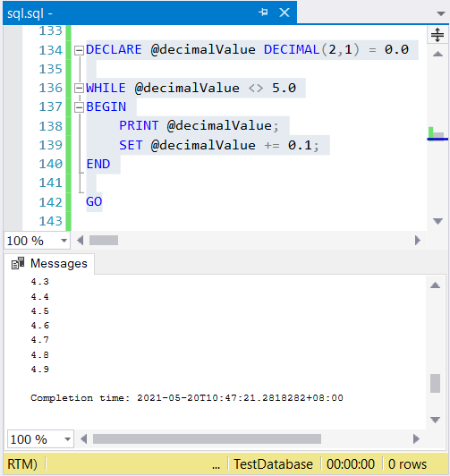Click editor horizontal scrollbar left arrow
This screenshot has height=476, width=450.
81,241
